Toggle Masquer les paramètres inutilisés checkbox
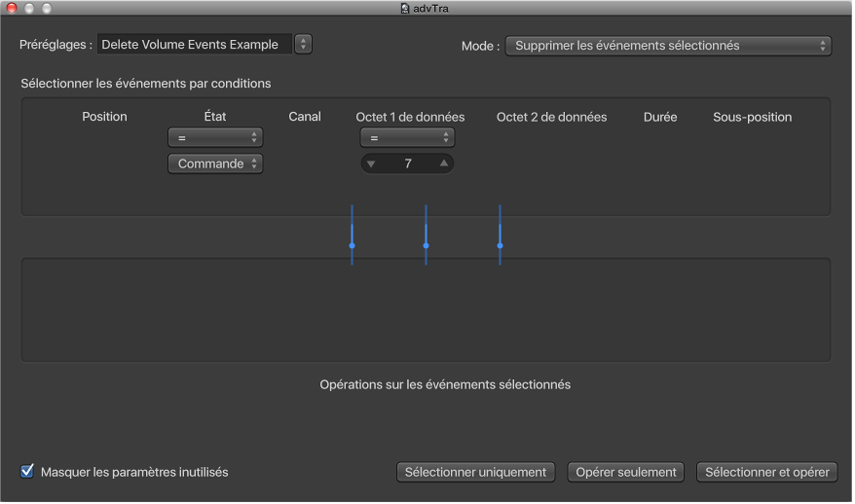855x504 pixels. (x=27, y=472)
